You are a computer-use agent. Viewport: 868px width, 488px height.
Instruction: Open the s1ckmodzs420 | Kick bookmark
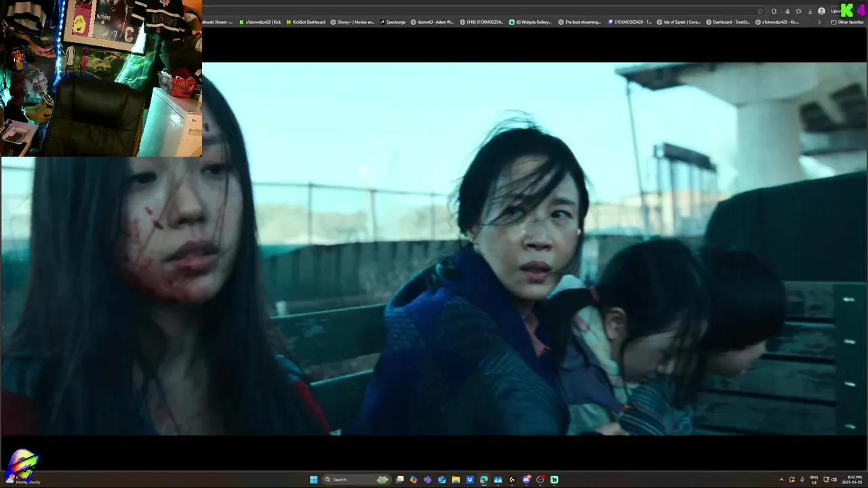(x=260, y=22)
